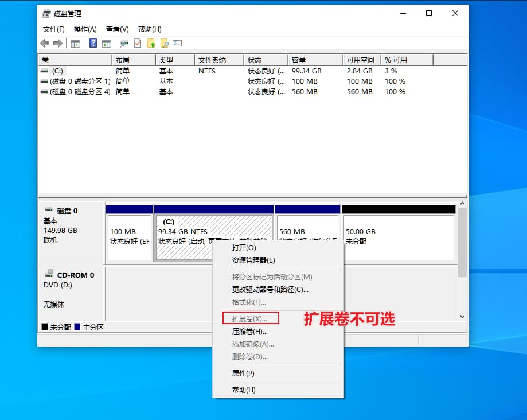Click the 2.84 GB free space cell
The image size is (527, 420).
click(360, 71)
